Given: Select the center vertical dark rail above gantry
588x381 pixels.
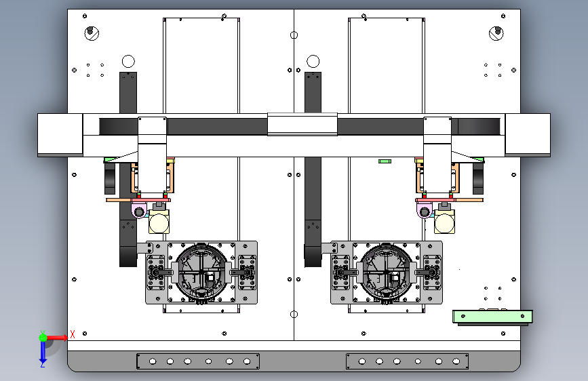Looking at the screenshot, I should 313,93.
